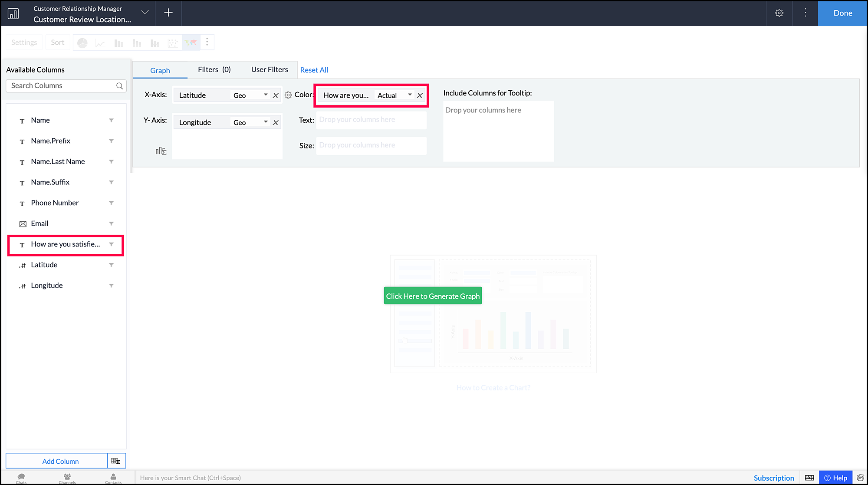Open Actual dropdown in Color field
Image resolution: width=868 pixels, height=485 pixels.
(410, 95)
